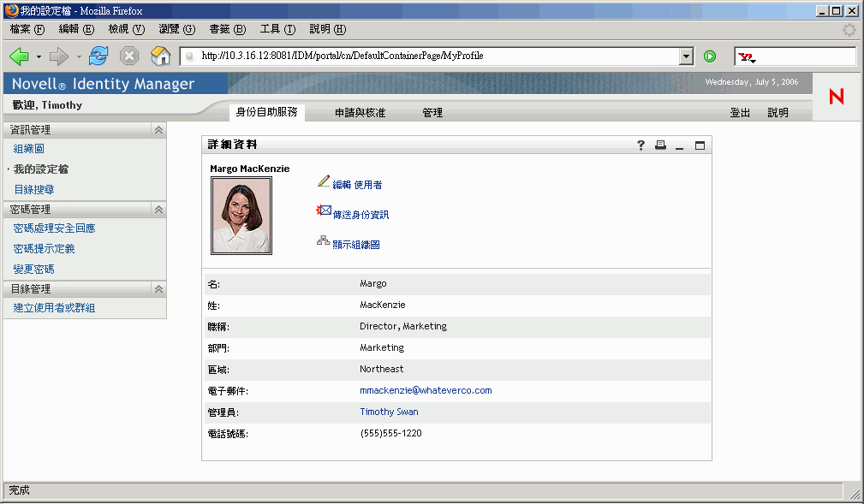Open the 編輯 (E) menu
The width and height of the screenshot is (864, 504).
click(x=76, y=29)
